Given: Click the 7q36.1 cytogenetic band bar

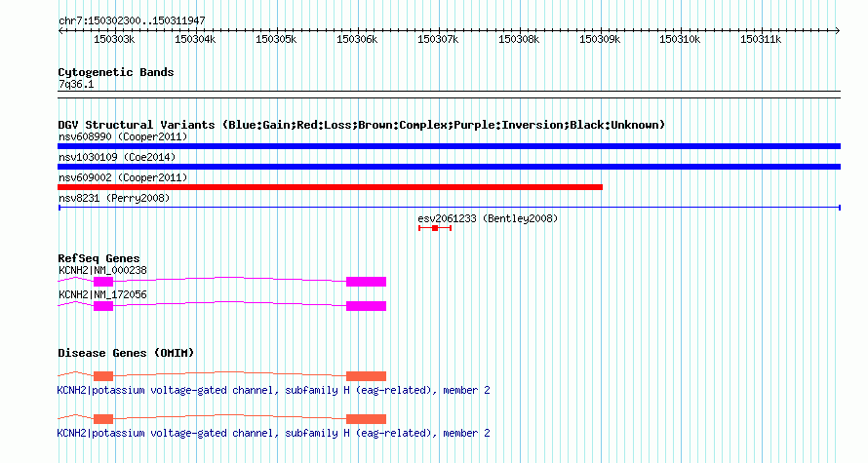Looking at the screenshot, I should pyautogui.click(x=449, y=95).
